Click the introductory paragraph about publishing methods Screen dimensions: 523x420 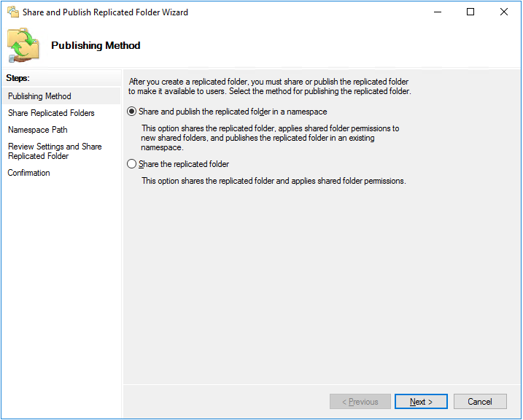pos(269,87)
